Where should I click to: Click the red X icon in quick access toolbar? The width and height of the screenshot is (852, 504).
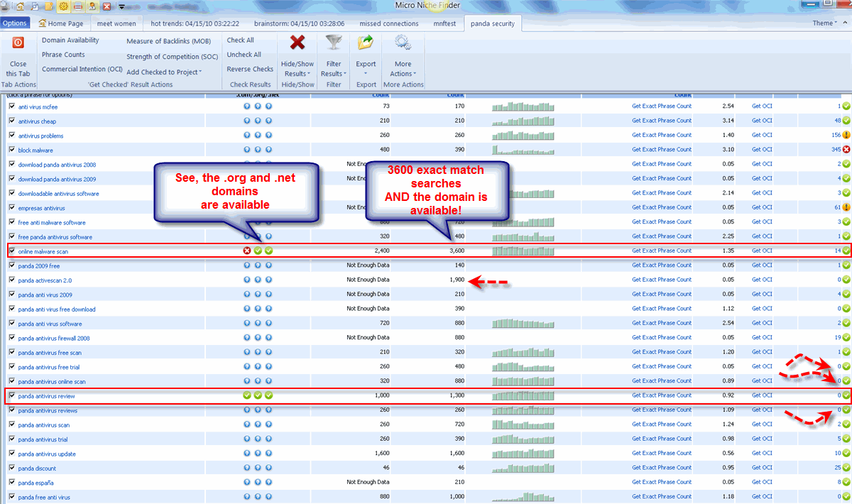click(x=106, y=6)
